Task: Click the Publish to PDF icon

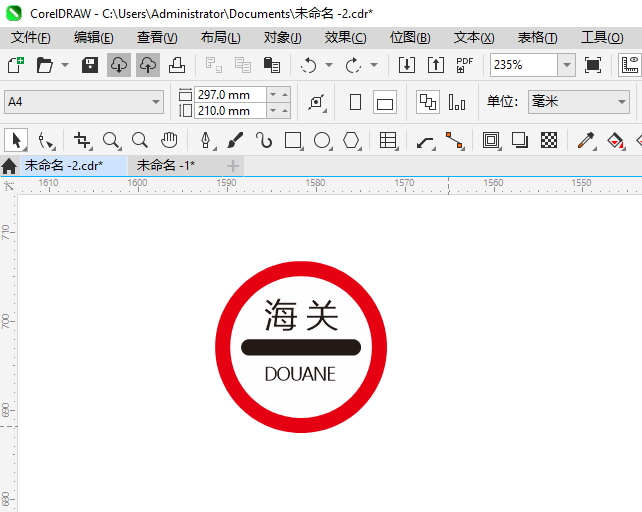Action: pyautogui.click(x=465, y=65)
